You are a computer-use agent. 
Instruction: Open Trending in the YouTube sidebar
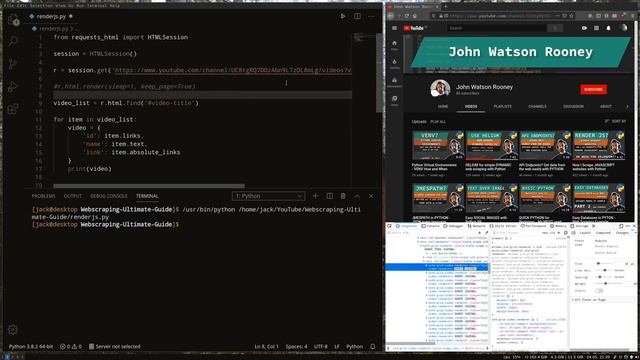click(x=394, y=64)
